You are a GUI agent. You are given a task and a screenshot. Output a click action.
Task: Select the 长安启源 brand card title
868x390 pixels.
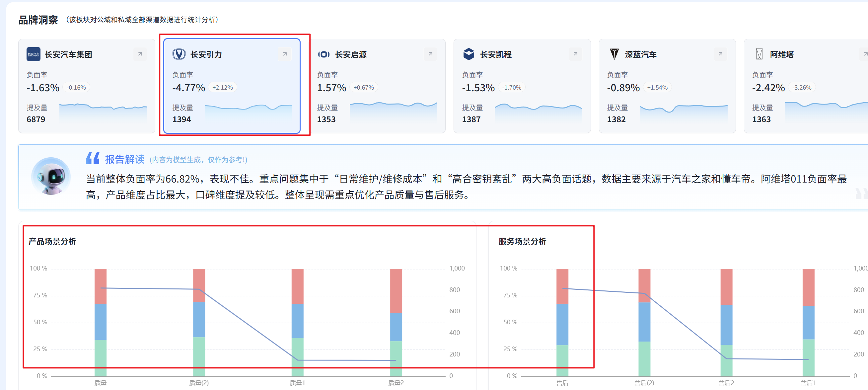click(x=351, y=54)
